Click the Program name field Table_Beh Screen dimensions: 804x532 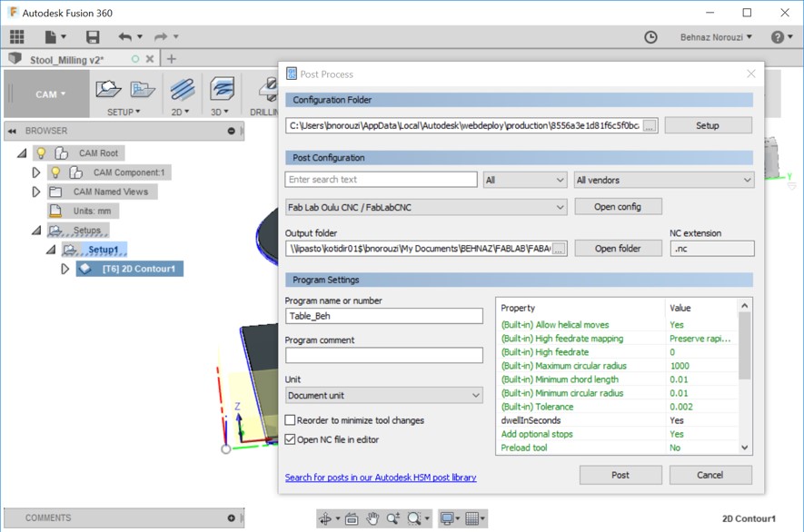[x=383, y=316]
